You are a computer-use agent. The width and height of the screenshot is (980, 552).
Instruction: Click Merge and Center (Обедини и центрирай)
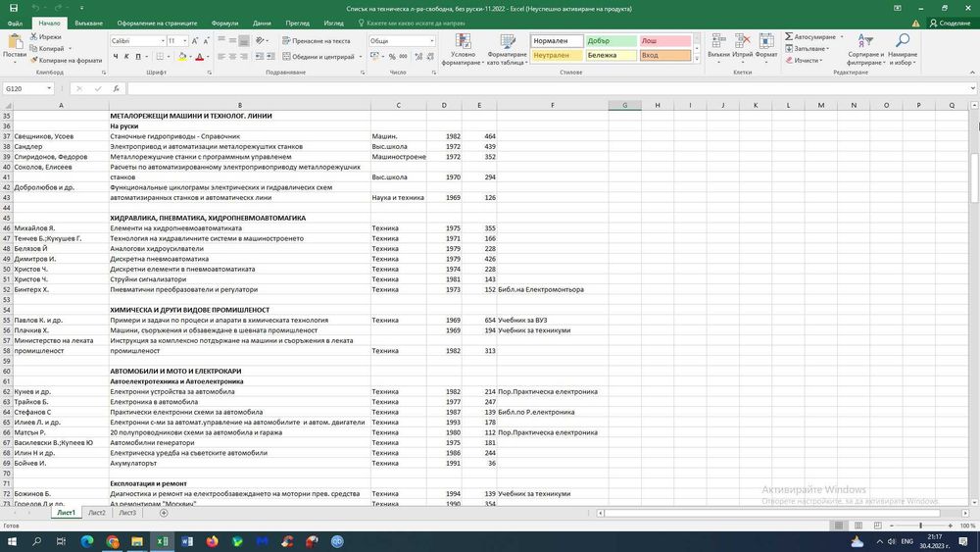318,57
